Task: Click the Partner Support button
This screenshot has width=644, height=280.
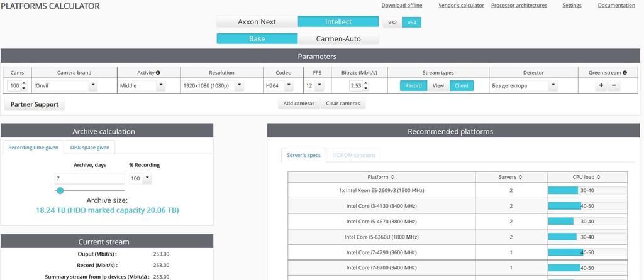Action: click(35, 104)
